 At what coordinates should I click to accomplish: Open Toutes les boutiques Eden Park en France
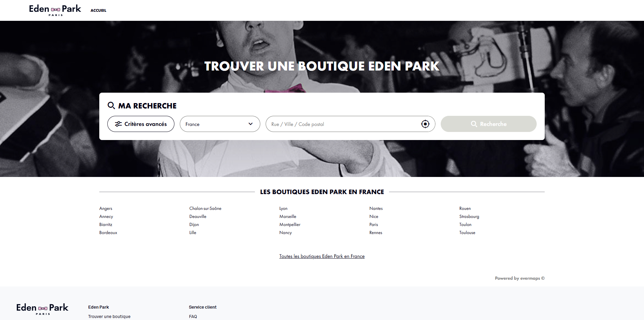click(322, 256)
